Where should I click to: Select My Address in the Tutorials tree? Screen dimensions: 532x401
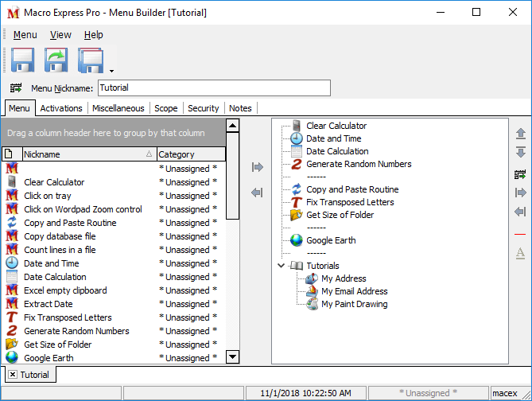[344, 278]
